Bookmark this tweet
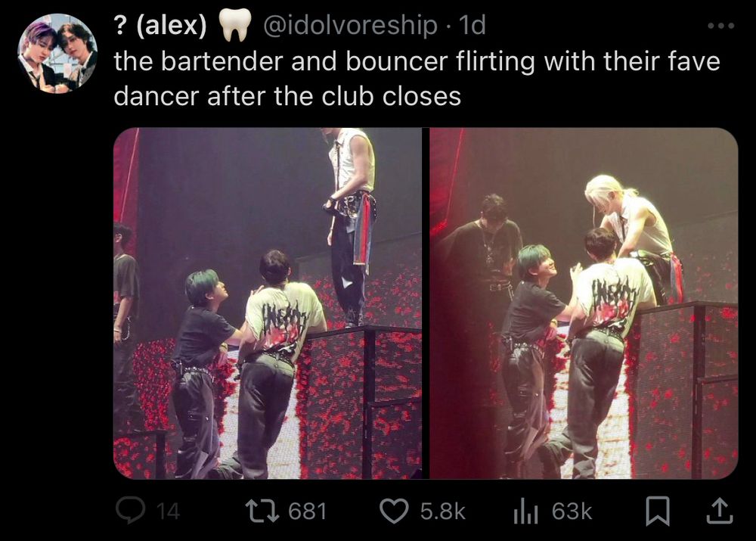 tap(658, 511)
